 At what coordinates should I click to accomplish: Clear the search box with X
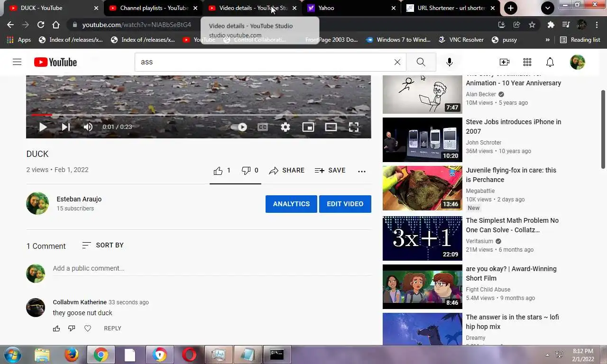397,62
